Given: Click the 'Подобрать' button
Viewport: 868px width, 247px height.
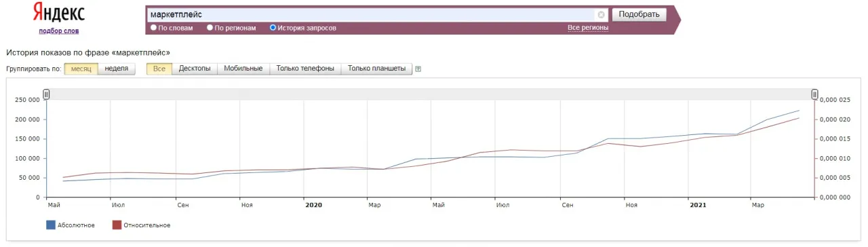Looking at the screenshot, I should [x=639, y=14].
